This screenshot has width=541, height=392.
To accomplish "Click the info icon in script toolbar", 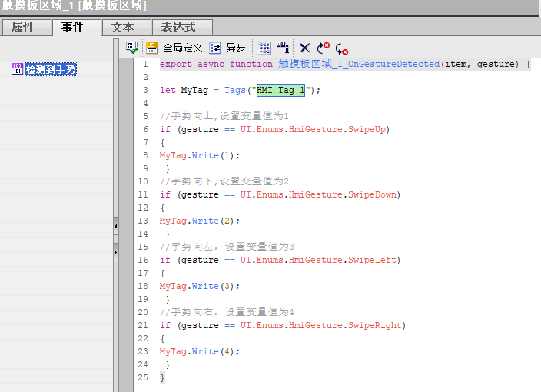I will (x=283, y=48).
